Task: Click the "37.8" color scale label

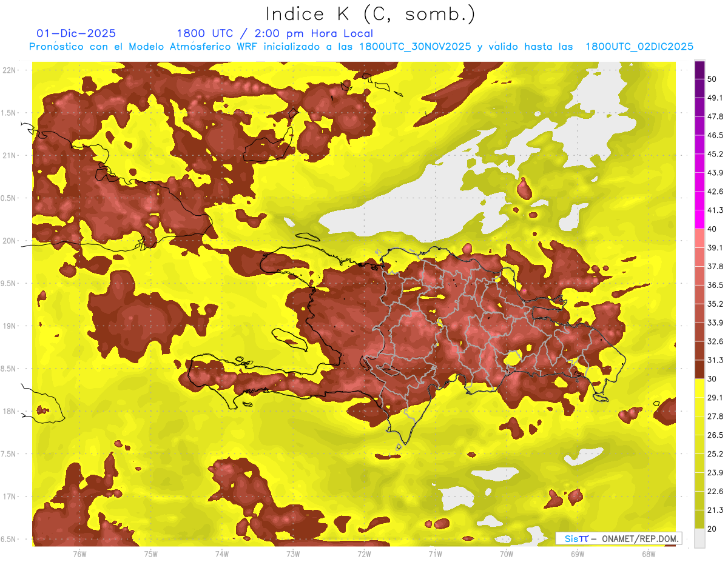Action: coord(715,267)
